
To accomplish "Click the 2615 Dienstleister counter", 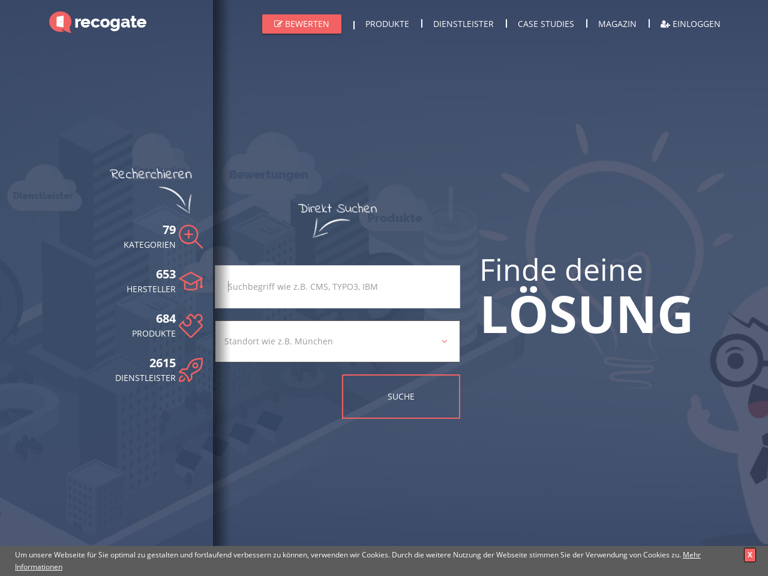I will click(x=146, y=370).
